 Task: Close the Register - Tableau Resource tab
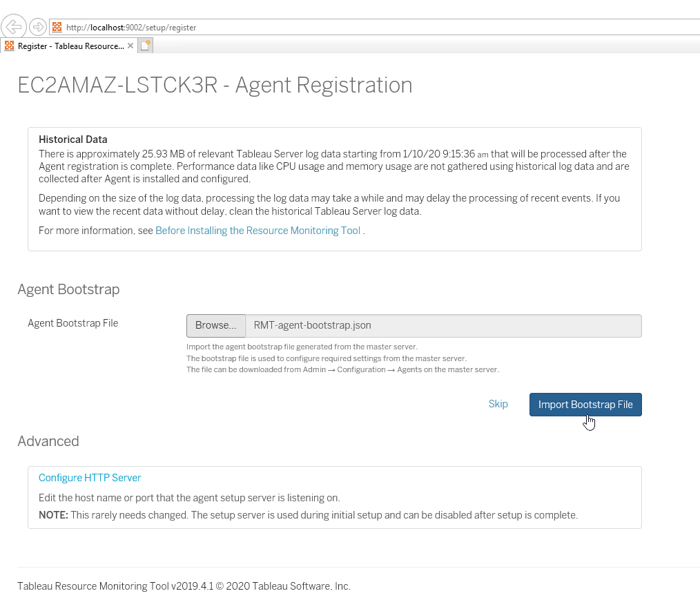(x=131, y=46)
